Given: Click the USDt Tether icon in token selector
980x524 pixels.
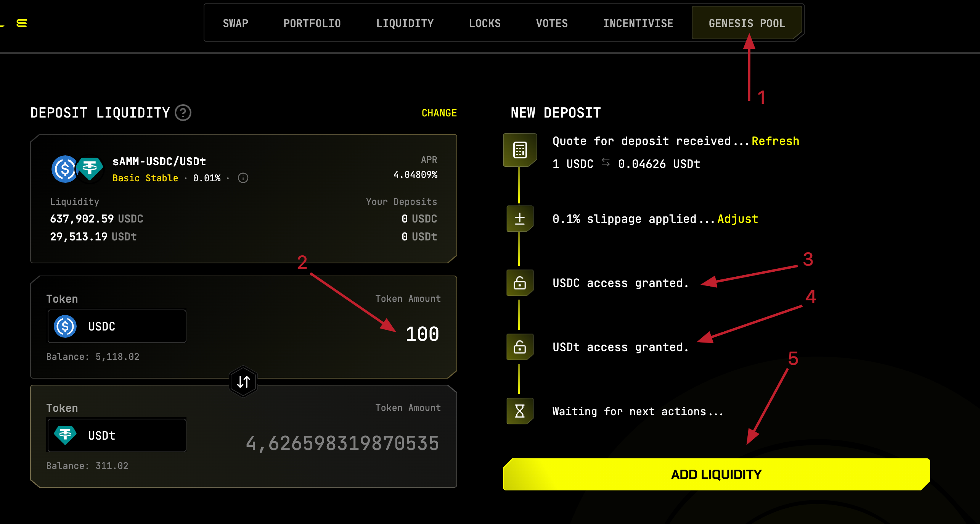Looking at the screenshot, I should 65,435.
